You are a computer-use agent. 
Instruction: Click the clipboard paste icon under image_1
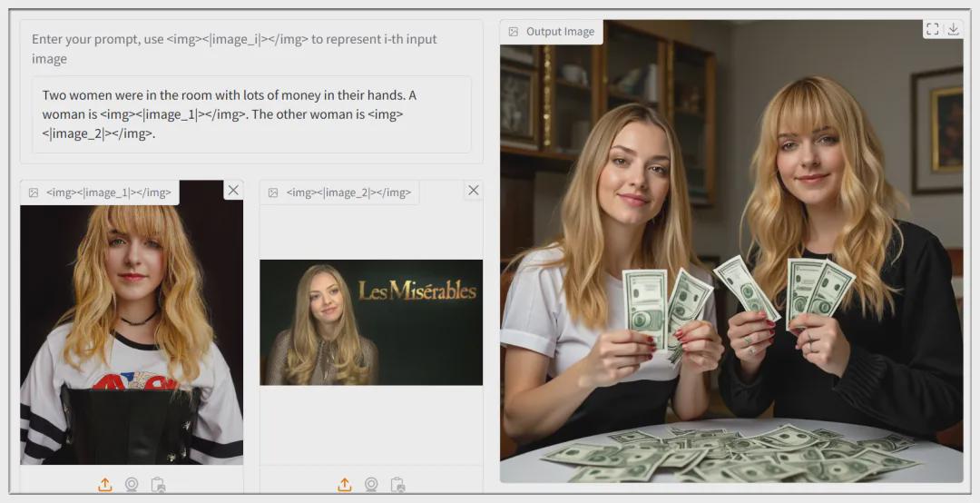click(x=158, y=485)
